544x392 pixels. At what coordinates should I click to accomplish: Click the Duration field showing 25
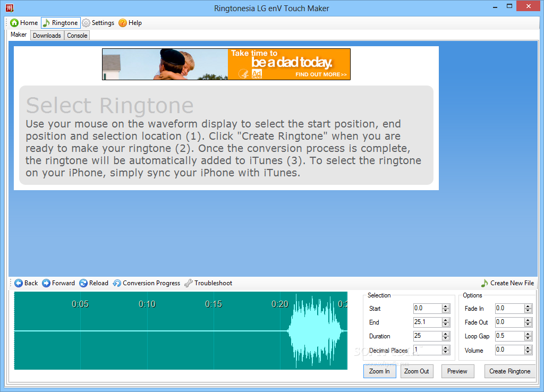point(428,336)
